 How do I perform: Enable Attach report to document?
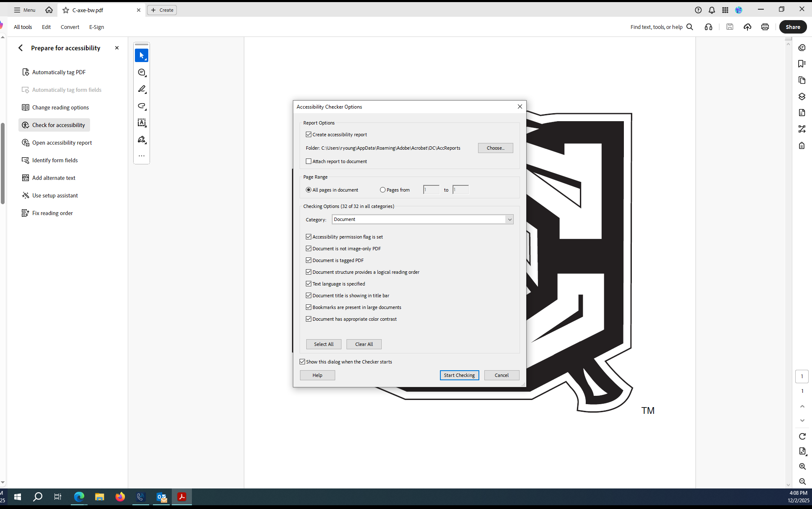309,161
